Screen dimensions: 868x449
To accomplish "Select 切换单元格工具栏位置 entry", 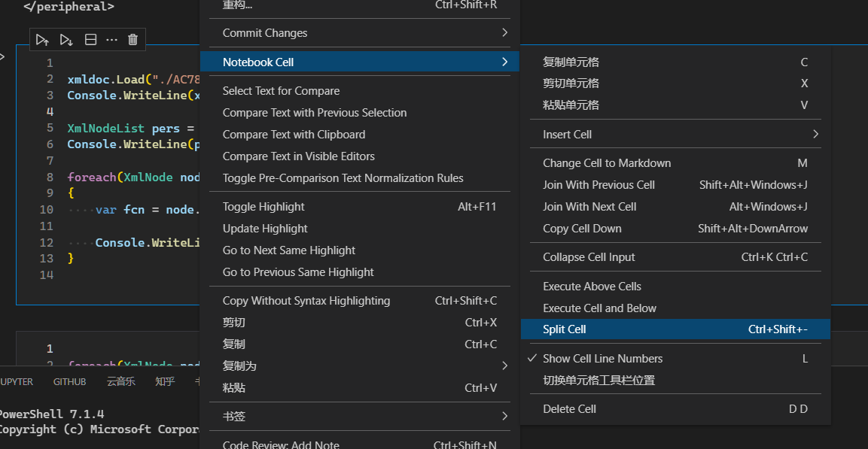I will [x=675, y=380].
